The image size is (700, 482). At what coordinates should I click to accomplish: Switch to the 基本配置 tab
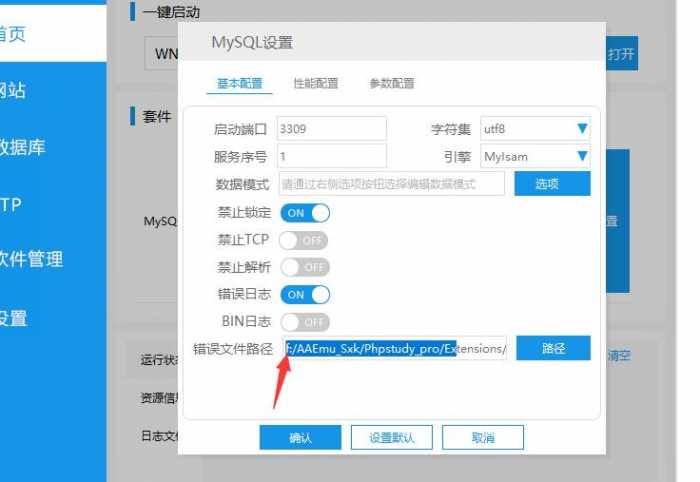(240, 84)
